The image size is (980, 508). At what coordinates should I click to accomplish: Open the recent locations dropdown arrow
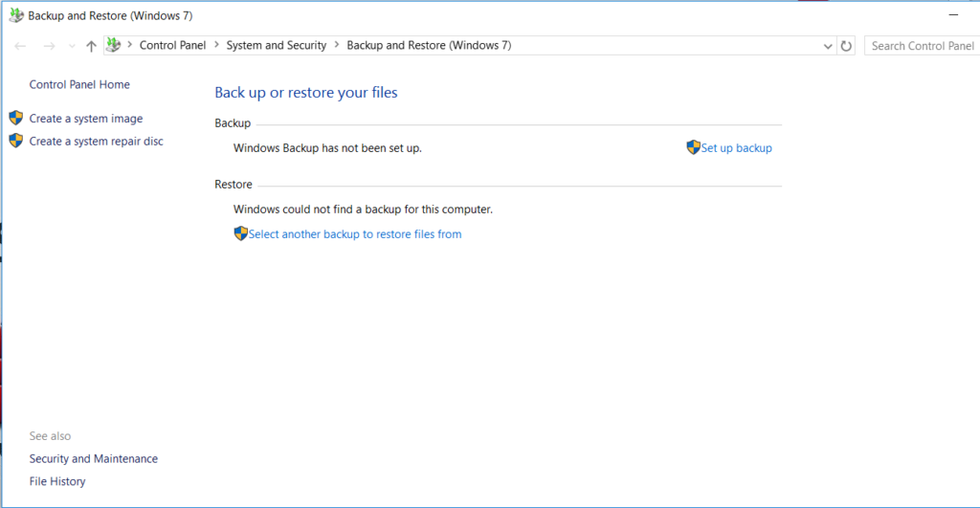click(x=71, y=46)
